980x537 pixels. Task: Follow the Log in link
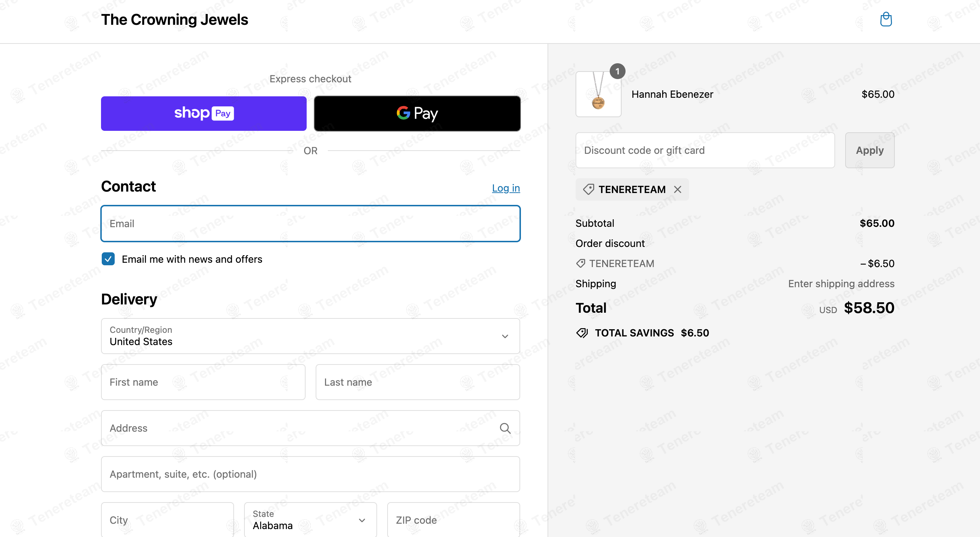506,188
